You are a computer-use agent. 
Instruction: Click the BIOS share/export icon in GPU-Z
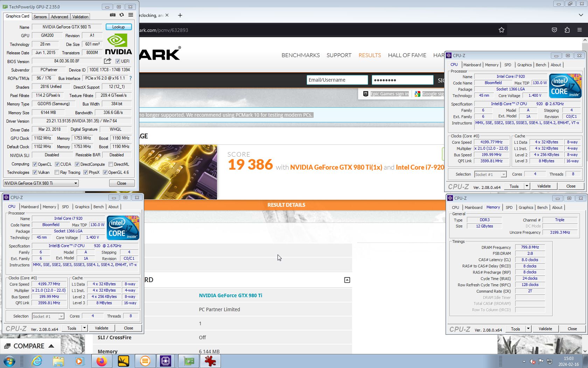click(x=107, y=61)
